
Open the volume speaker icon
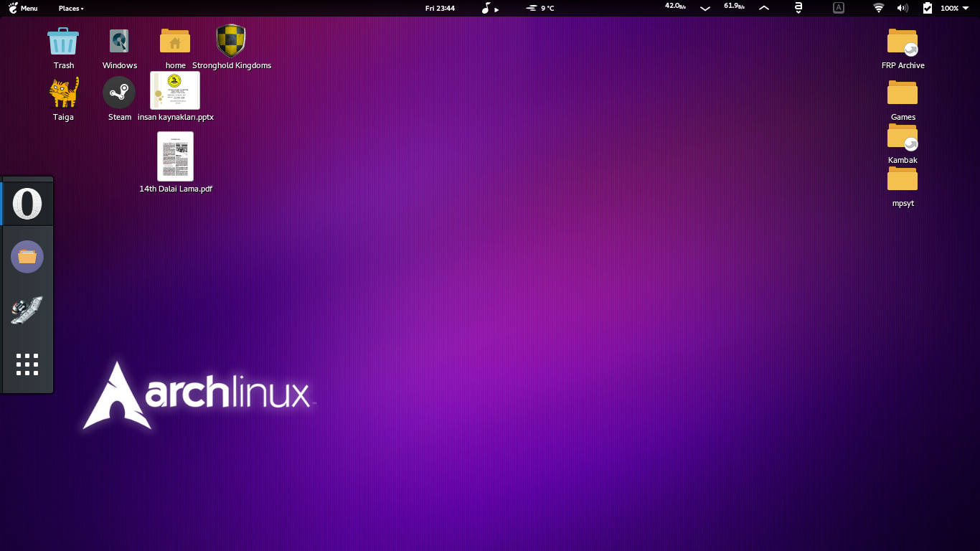tap(903, 8)
